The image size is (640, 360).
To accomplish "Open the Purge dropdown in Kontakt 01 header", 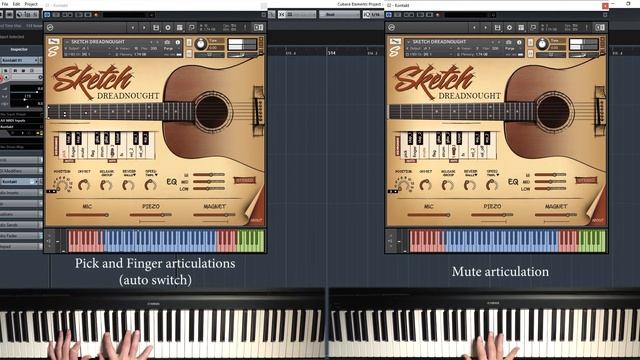I will [x=172, y=48].
